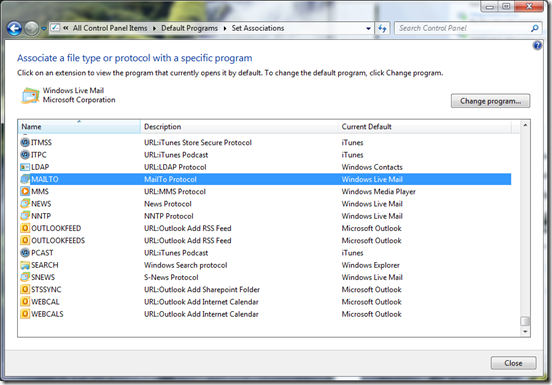Select the OUTLOOKFEED Outlook icon
This screenshot has width=552, height=385.
pos(25,228)
